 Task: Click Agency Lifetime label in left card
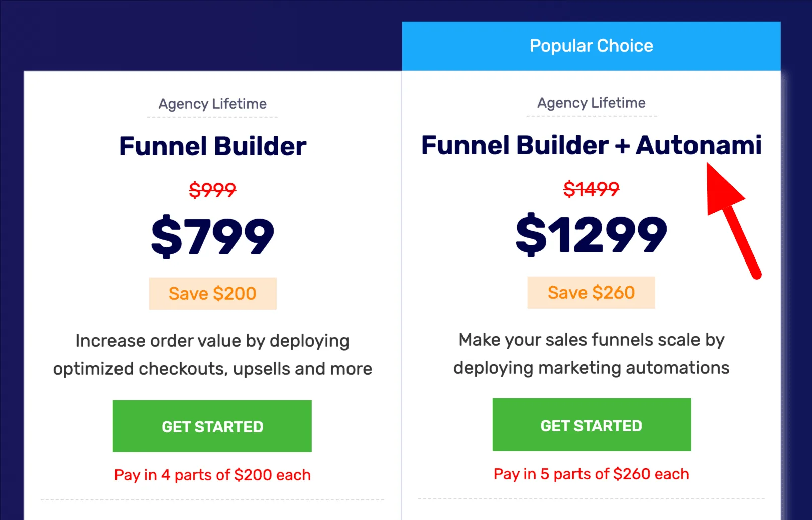pyautogui.click(x=212, y=104)
